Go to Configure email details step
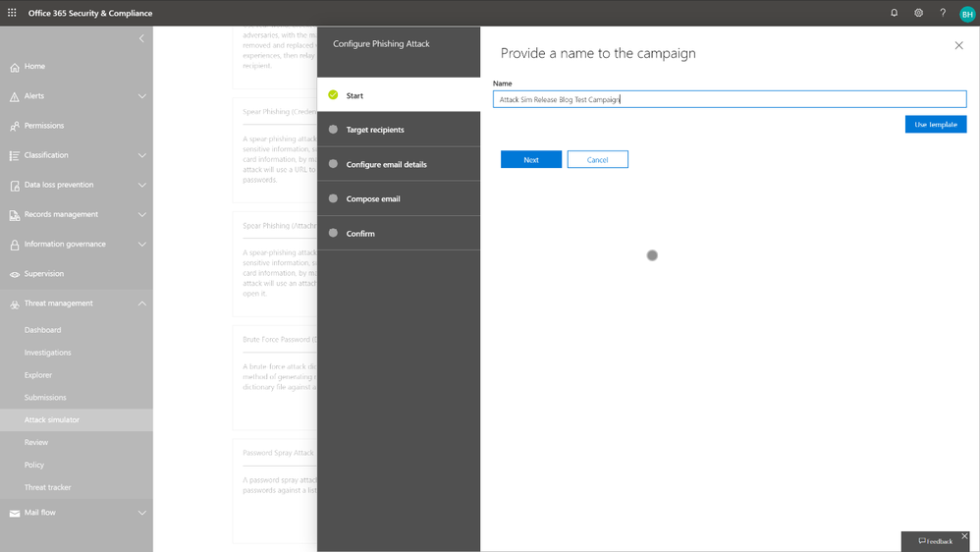 click(x=399, y=164)
